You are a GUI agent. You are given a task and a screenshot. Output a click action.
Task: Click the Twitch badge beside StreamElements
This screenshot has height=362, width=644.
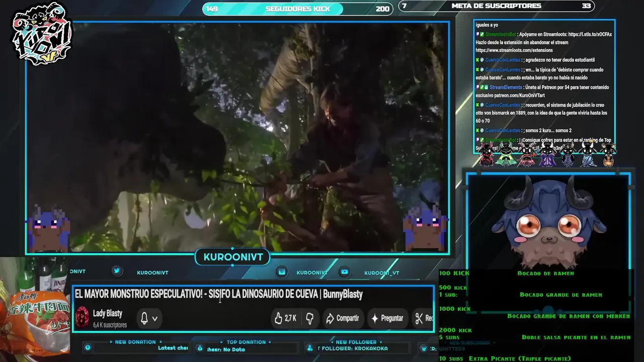click(x=477, y=87)
